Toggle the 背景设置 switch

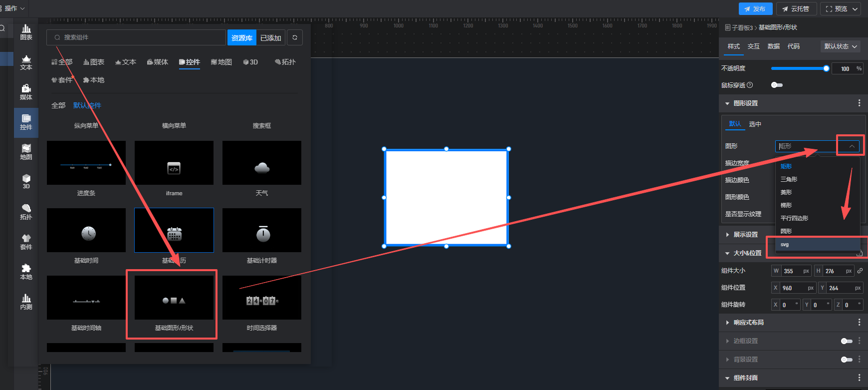[847, 360]
